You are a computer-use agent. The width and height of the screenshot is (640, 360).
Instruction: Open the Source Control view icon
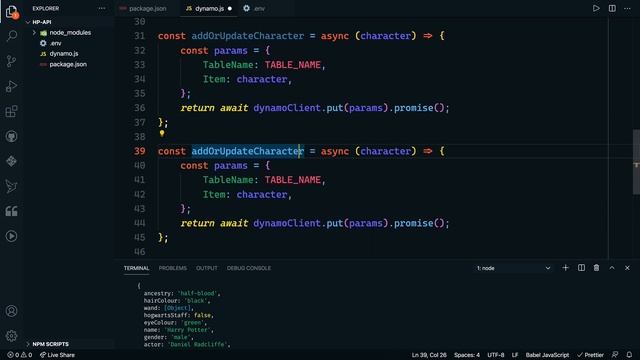11,61
